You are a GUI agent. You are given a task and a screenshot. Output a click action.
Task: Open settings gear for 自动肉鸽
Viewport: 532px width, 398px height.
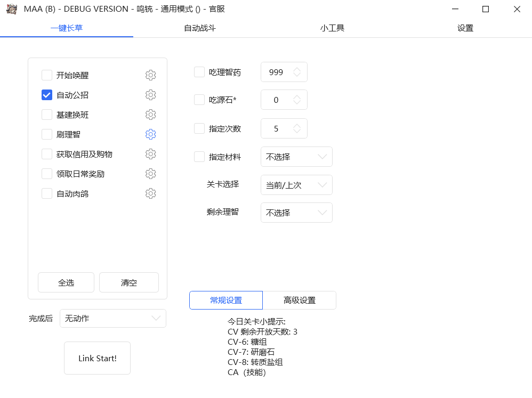pos(150,193)
